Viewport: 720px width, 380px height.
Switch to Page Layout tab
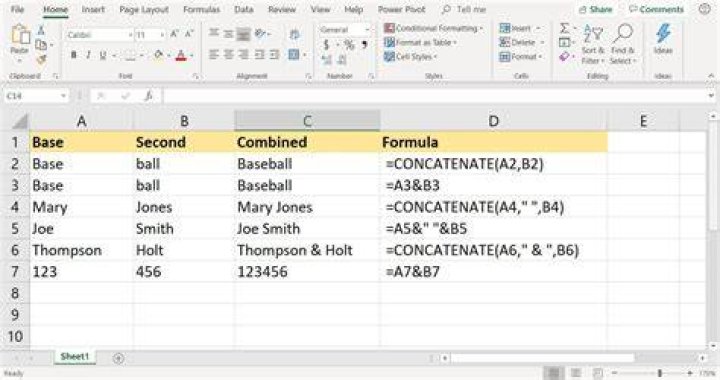tap(144, 9)
